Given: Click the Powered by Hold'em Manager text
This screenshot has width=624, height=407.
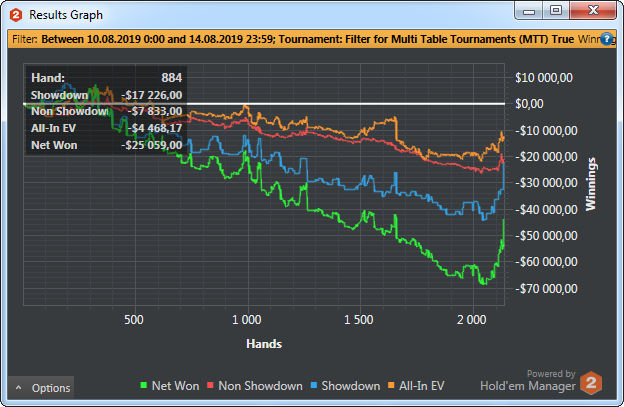Looking at the screenshot, I should click(528, 380).
